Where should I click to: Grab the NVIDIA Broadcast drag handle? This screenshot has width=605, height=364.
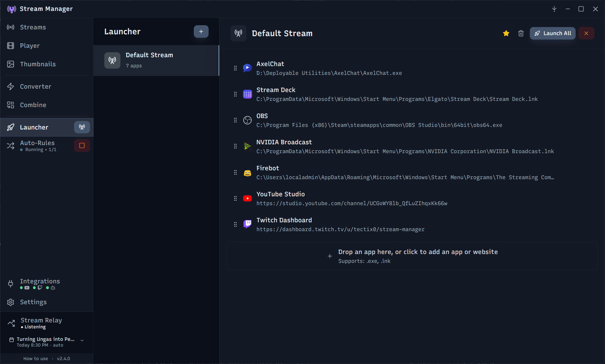235,146
